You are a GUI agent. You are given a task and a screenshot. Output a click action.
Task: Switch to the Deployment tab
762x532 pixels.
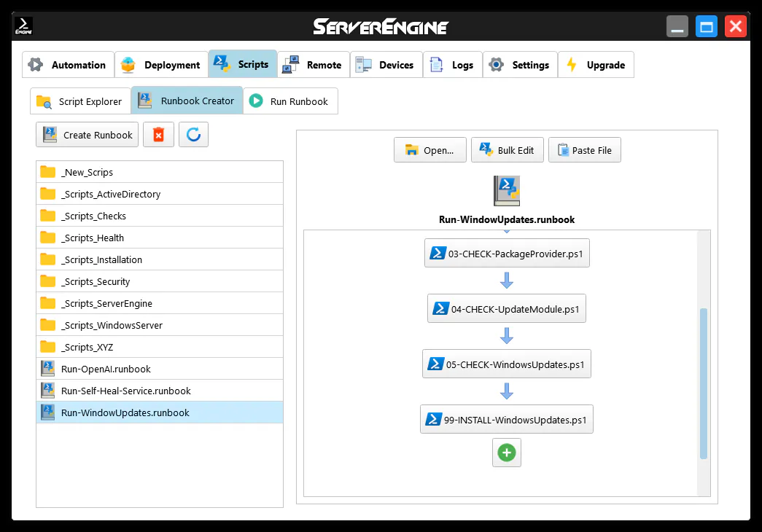pyautogui.click(x=161, y=65)
